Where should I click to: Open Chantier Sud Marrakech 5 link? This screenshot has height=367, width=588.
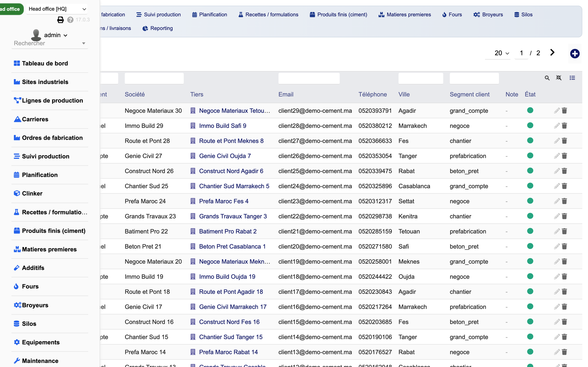234,186
